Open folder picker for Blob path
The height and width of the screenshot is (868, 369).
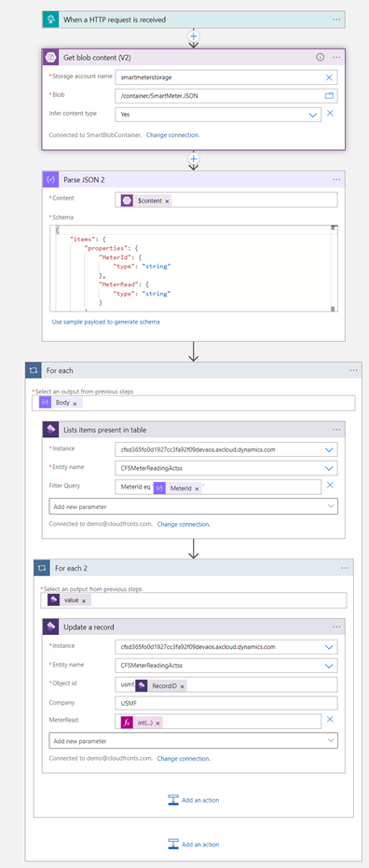pyautogui.click(x=329, y=96)
